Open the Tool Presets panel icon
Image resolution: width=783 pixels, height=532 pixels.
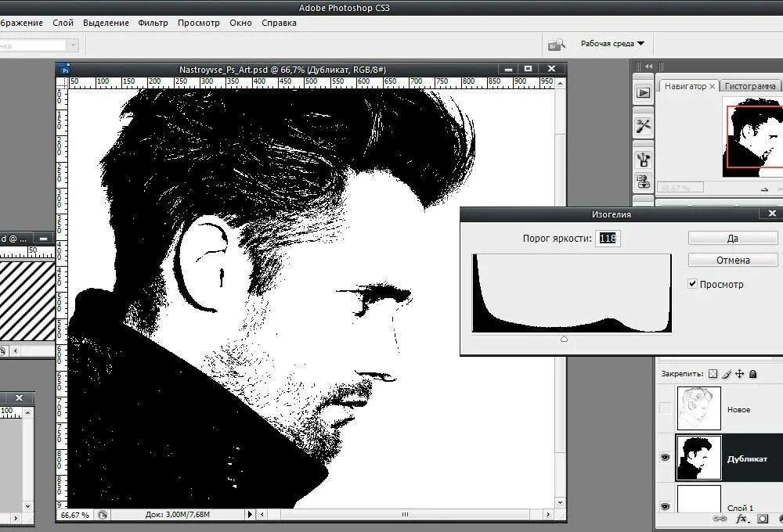click(644, 126)
